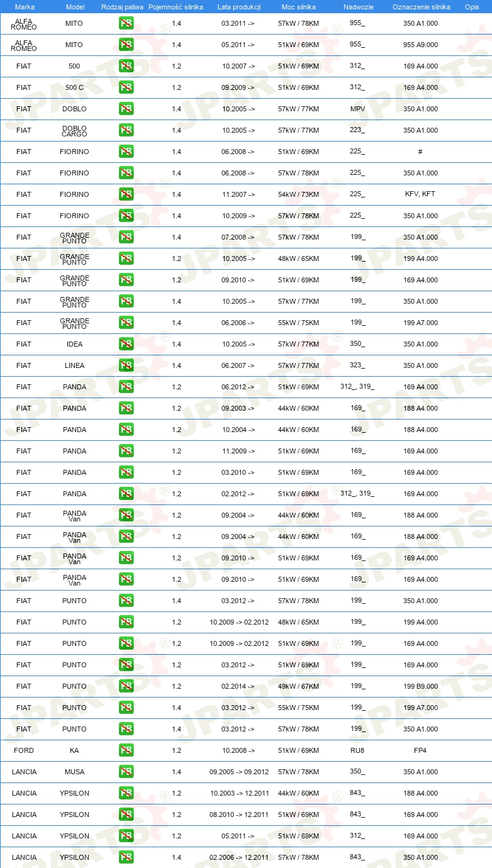Click the LINEA model cell
This screenshot has height=868, width=492.
tap(74, 365)
